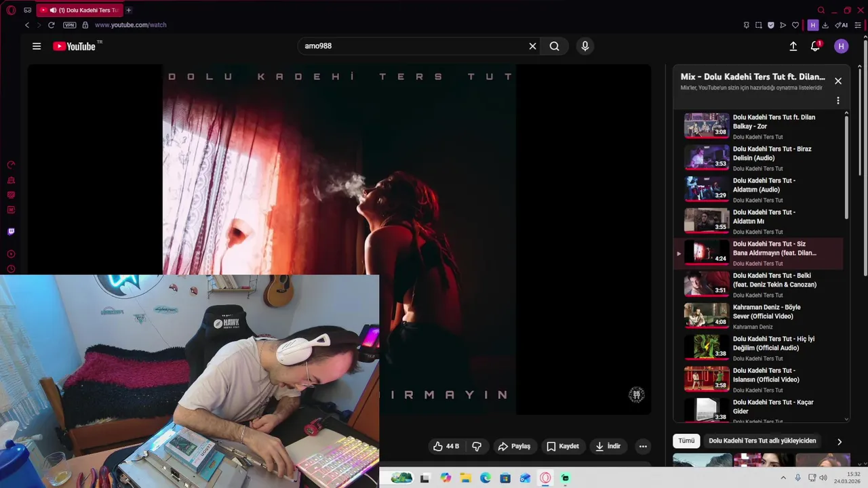868x488 pixels.
Task: Search in tabs magnifier icon
Action: (821, 10)
